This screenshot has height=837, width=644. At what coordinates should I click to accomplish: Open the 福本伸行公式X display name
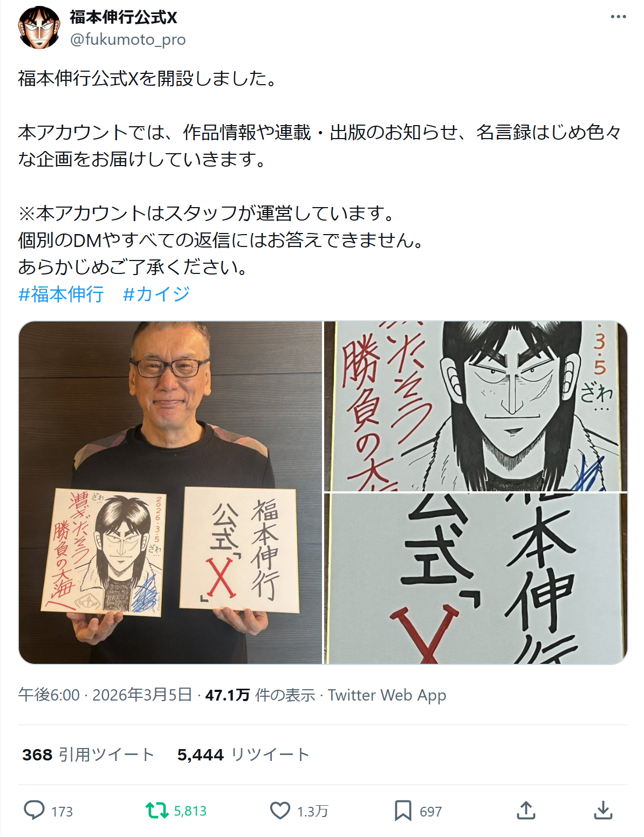click(124, 17)
